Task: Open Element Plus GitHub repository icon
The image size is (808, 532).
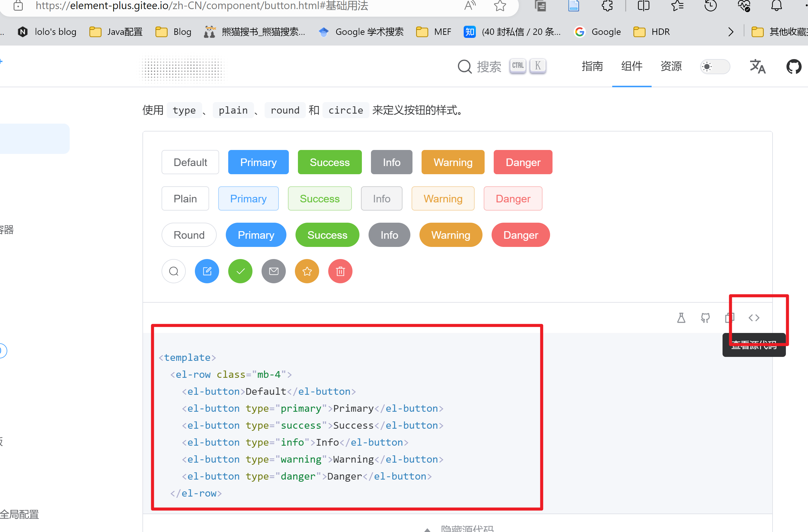Action: coord(793,66)
